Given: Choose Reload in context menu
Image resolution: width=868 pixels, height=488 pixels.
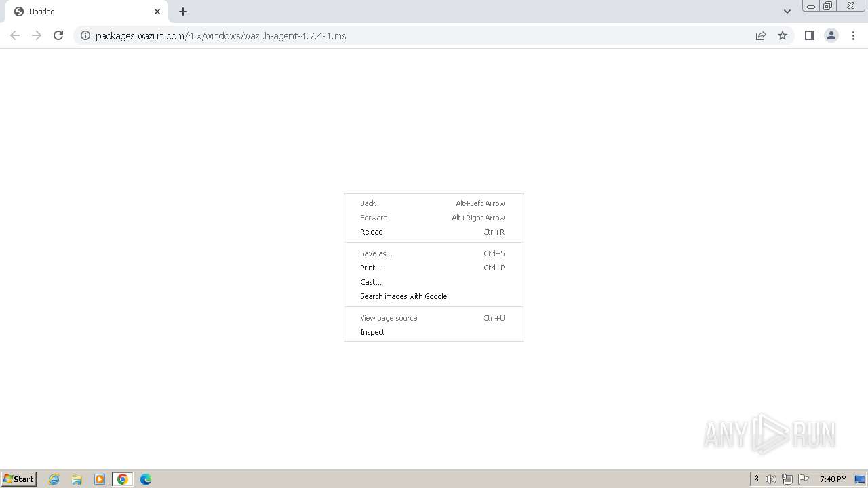Looking at the screenshot, I should coord(434,232).
